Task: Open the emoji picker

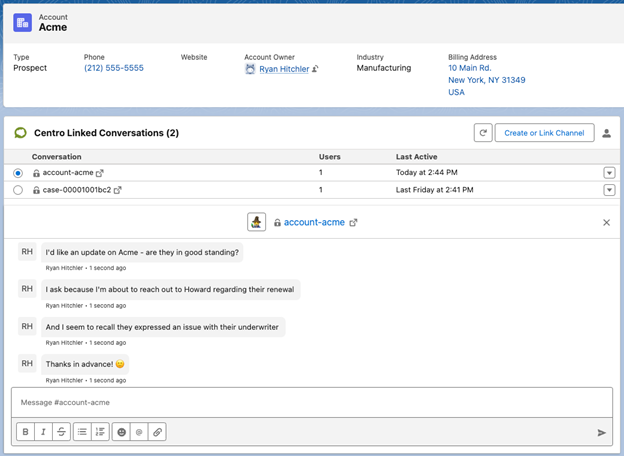Action: [121, 432]
